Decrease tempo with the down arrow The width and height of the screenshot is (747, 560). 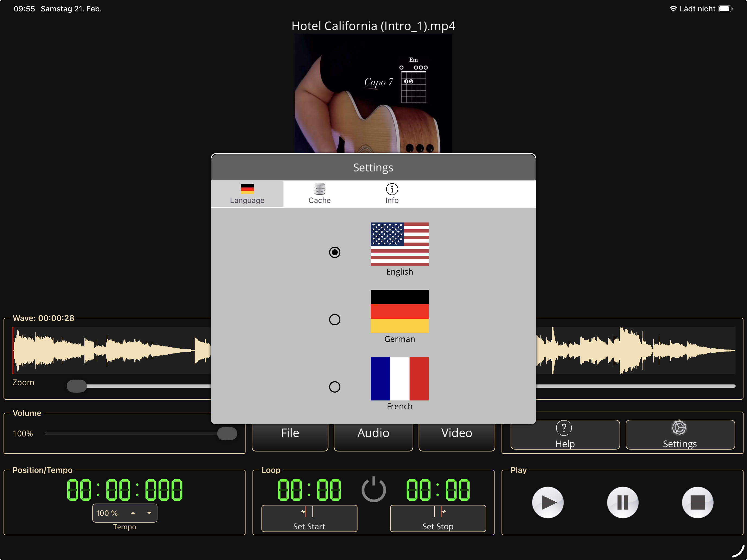(149, 513)
